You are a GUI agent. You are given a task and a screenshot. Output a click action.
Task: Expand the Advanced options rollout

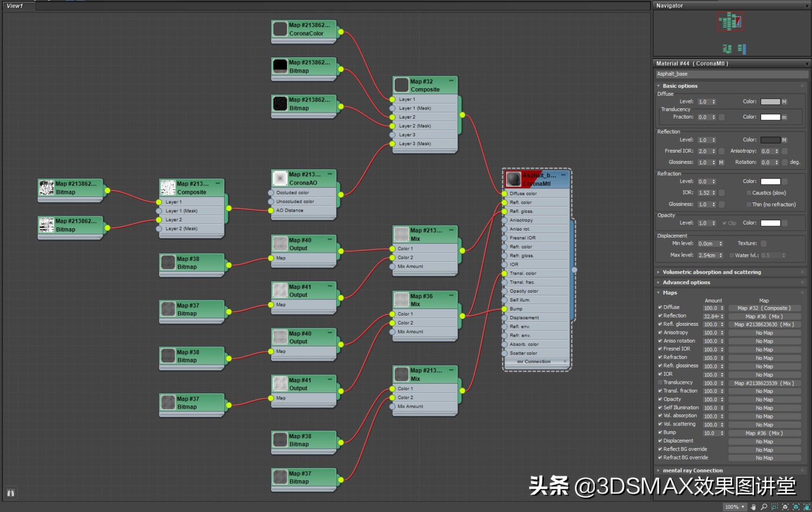coord(686,283)
